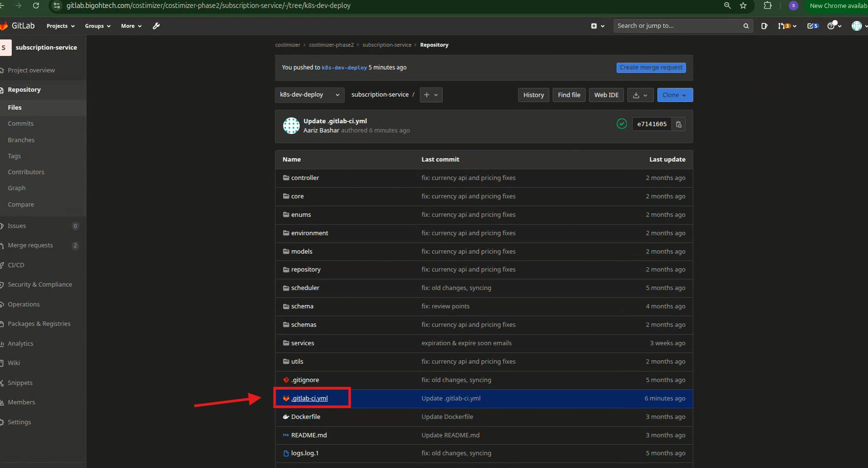Image resolution: width=868 pixels, height=468 pixels.
Task: Open Branches in the sidebar
Action: click(21, 140)
